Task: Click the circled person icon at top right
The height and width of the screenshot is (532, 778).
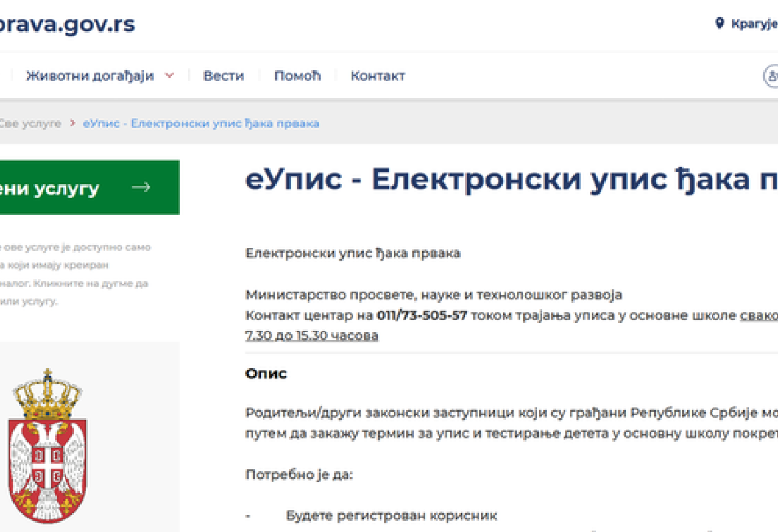Action: coord(773,76)
